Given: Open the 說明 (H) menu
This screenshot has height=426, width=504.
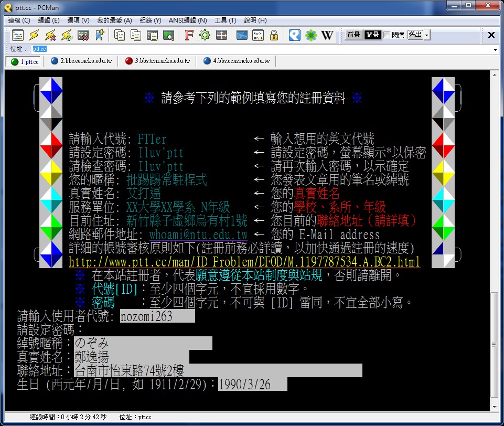Looking at the screenshot, I should 255,20.
